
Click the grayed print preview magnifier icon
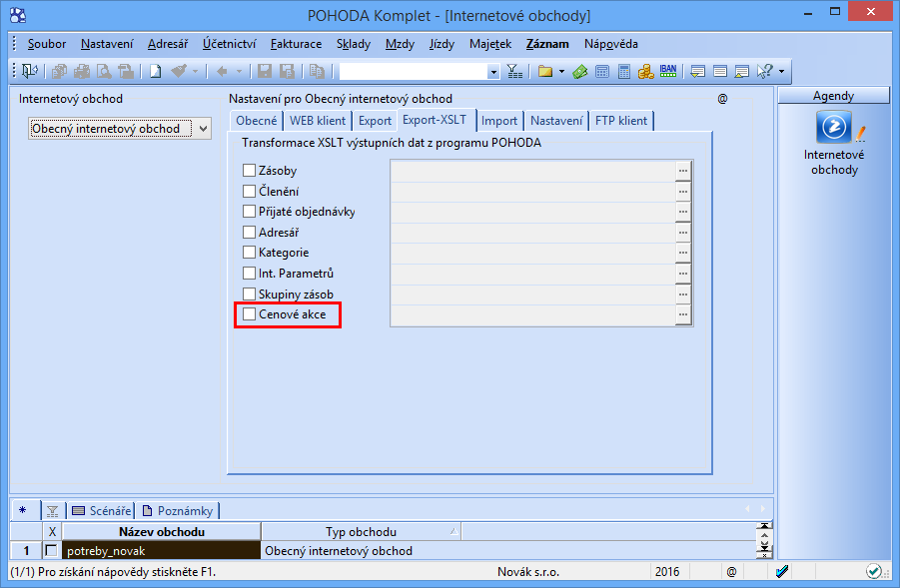[104, 71]
